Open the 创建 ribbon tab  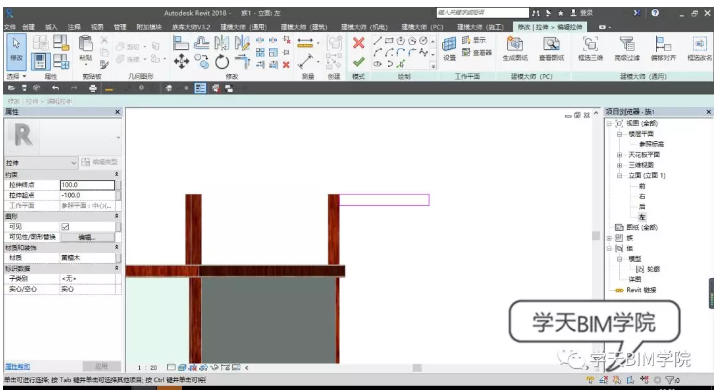click(28, 27)
